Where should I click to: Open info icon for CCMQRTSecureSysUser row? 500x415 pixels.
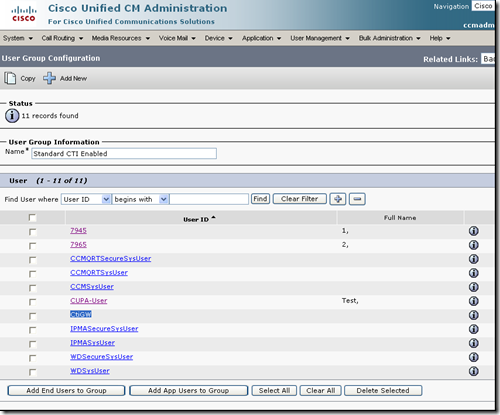click(474, 259)
